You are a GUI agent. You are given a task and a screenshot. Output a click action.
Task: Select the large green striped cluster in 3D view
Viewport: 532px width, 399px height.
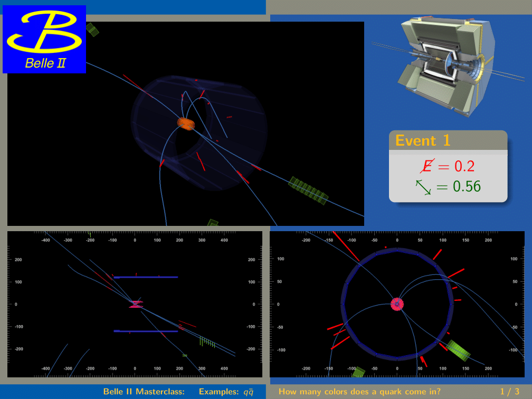[x=308, y=191]
